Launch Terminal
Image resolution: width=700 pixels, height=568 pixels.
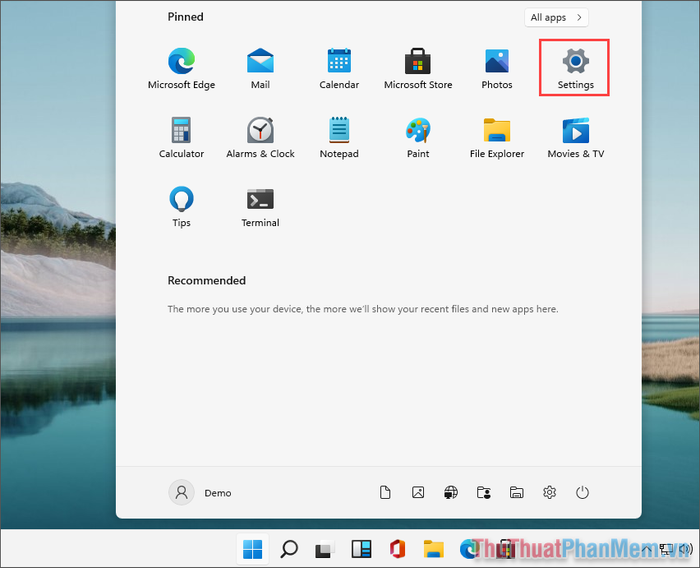point(260,207)
